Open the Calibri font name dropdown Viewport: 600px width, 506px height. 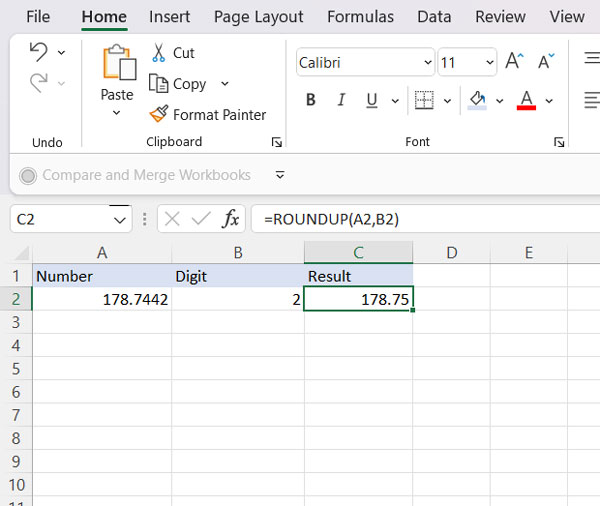point(427,62)
